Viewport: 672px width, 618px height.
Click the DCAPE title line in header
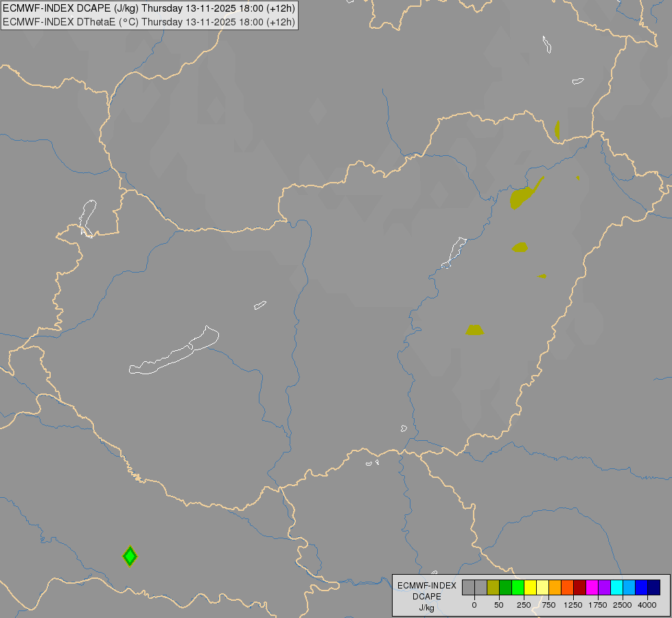point(149,8)
